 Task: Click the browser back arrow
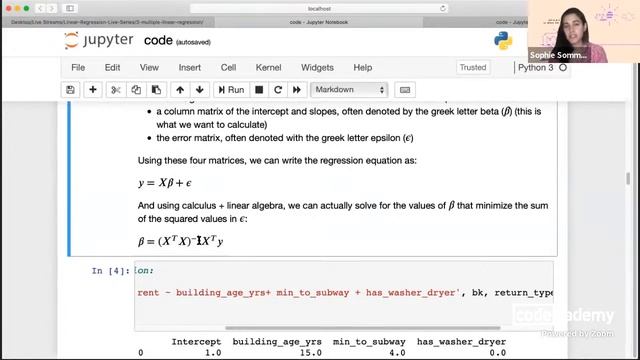[x=40, y=8]
